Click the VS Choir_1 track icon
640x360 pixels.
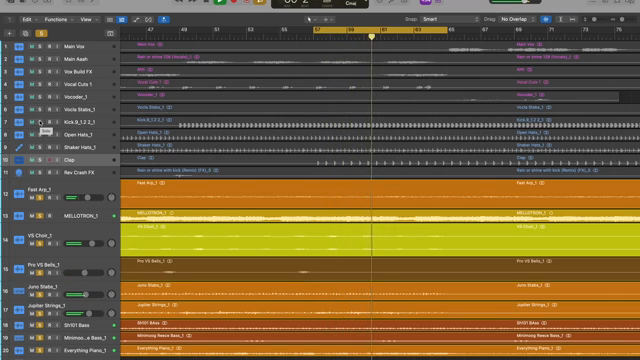(x=19, y=240)
